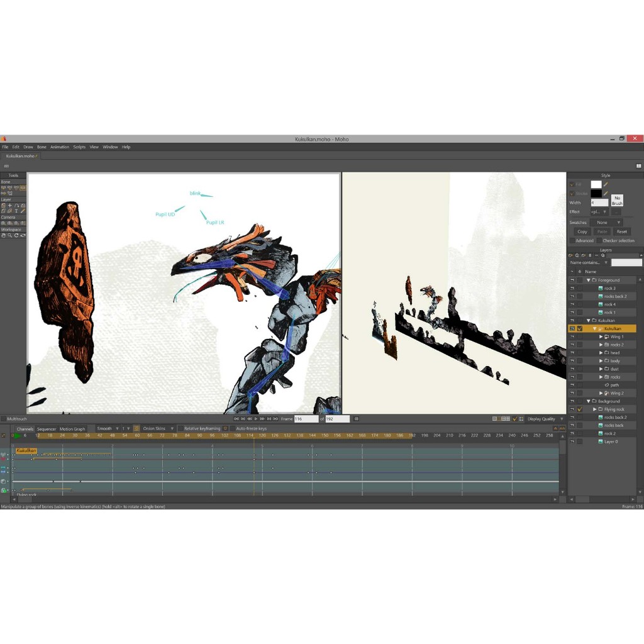Expand the body layer group

pos(601,361)
